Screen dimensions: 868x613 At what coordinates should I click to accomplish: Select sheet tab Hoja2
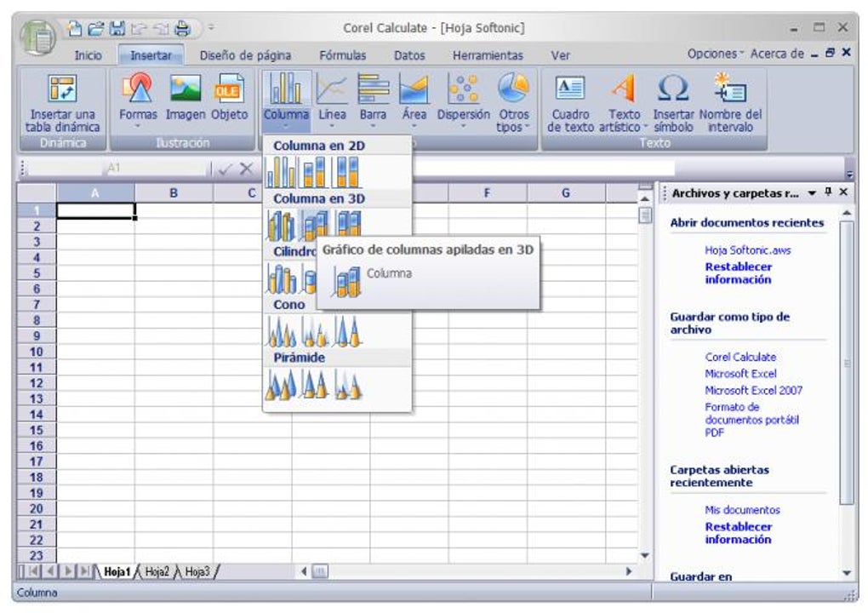click(x=157, y=571)
